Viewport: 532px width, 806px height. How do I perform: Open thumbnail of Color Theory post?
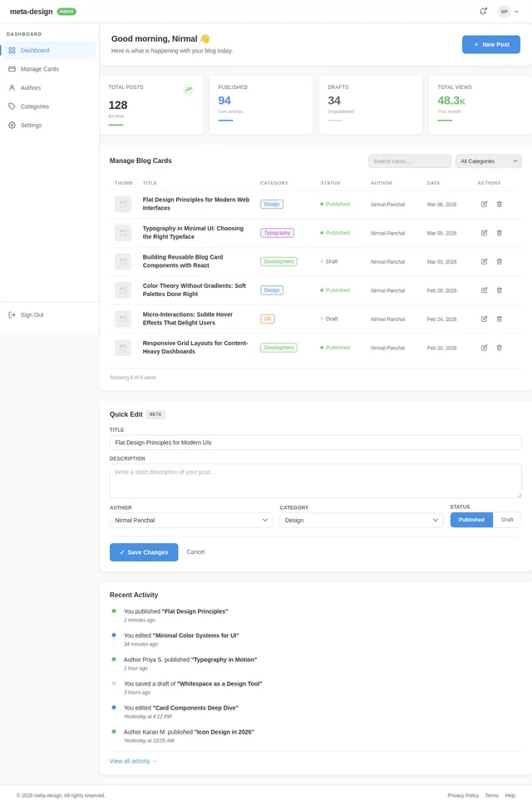click(123, 290)
